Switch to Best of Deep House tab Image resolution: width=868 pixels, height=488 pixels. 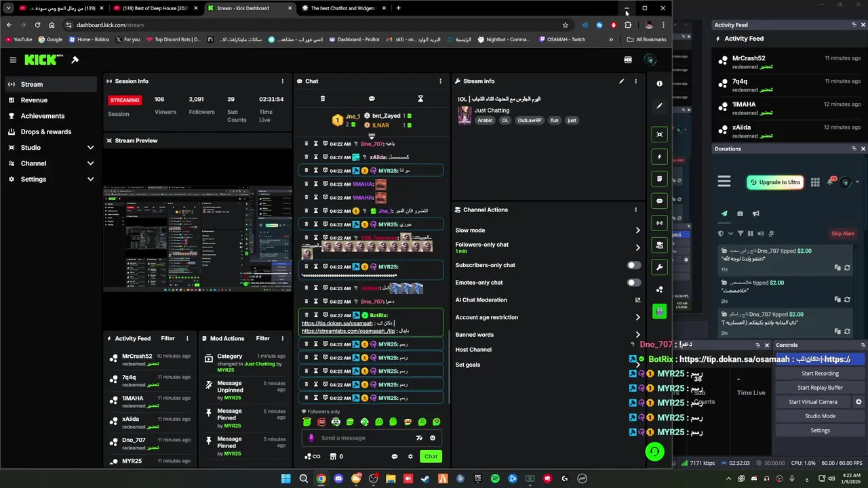tap(155, 8)
